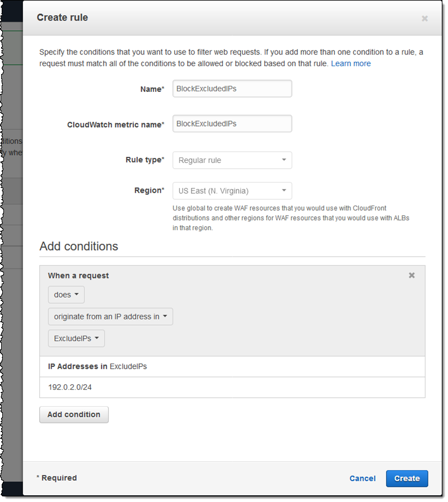Remove the 'When a request' condition

412,276
